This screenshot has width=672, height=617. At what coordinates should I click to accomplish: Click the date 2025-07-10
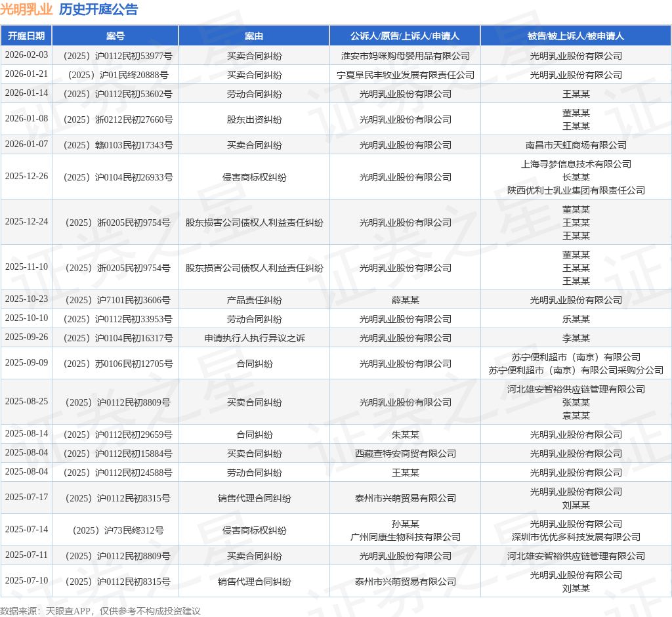tap(26, 580)
